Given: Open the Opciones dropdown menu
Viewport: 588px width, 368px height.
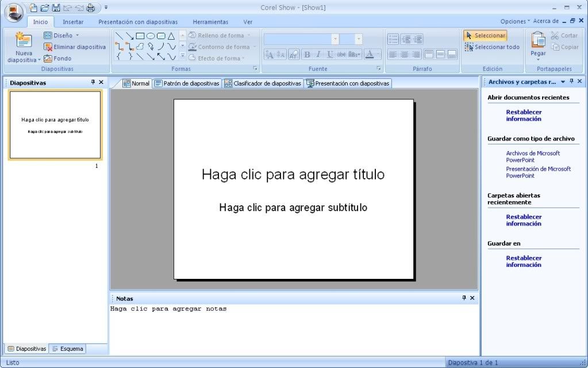Looking at the screenshot, I should (515, 21).
